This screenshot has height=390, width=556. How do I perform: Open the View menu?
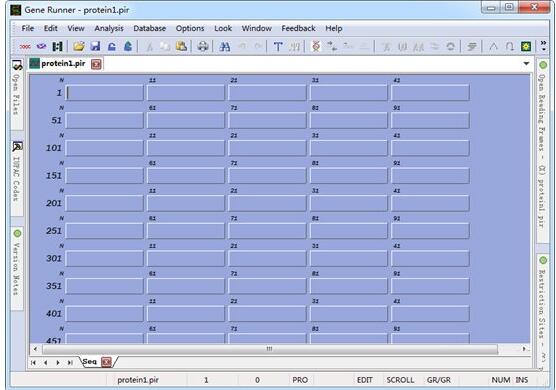pyautogui.click(x=76, y=28)
